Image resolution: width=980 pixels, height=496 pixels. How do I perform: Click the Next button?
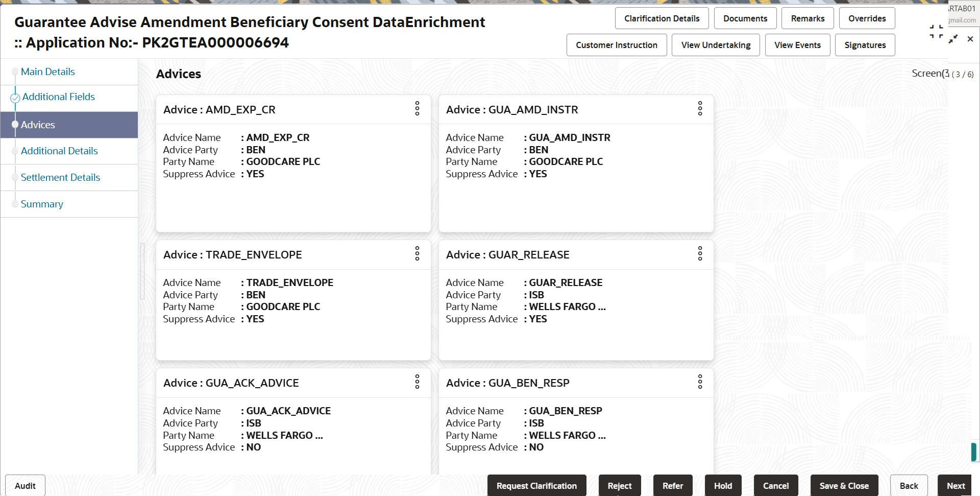click(x=955, y=485)
